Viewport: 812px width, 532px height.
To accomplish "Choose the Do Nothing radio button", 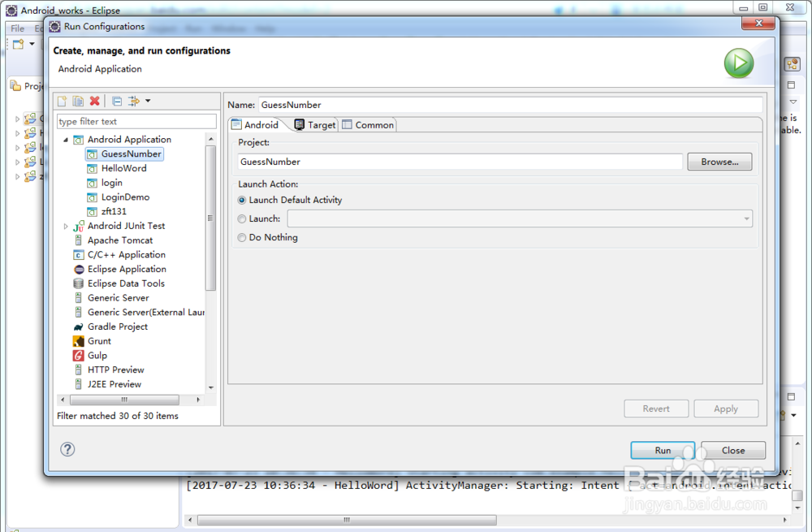I will 242,238.
